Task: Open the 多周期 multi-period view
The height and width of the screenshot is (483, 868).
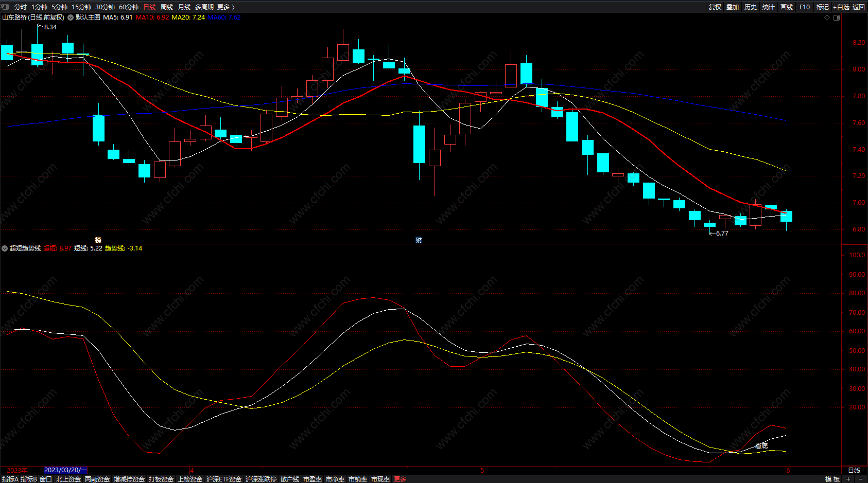Action: tap(204, 7)
